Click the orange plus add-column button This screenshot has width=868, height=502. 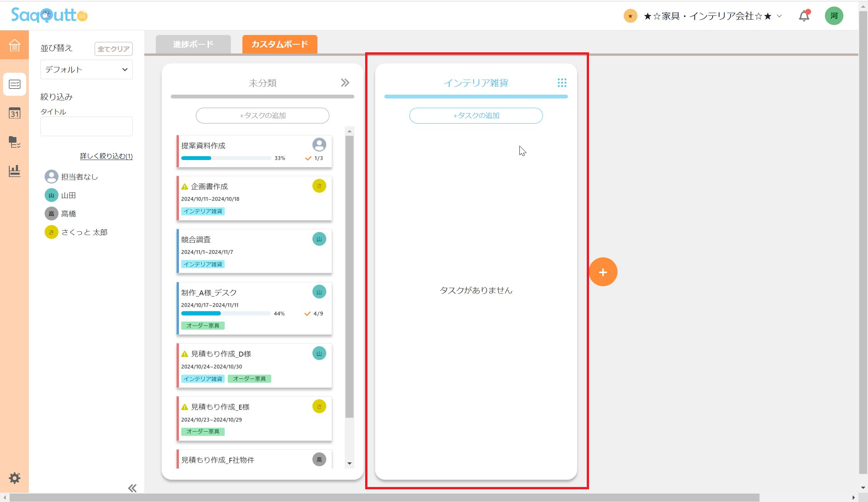[603, 272]
